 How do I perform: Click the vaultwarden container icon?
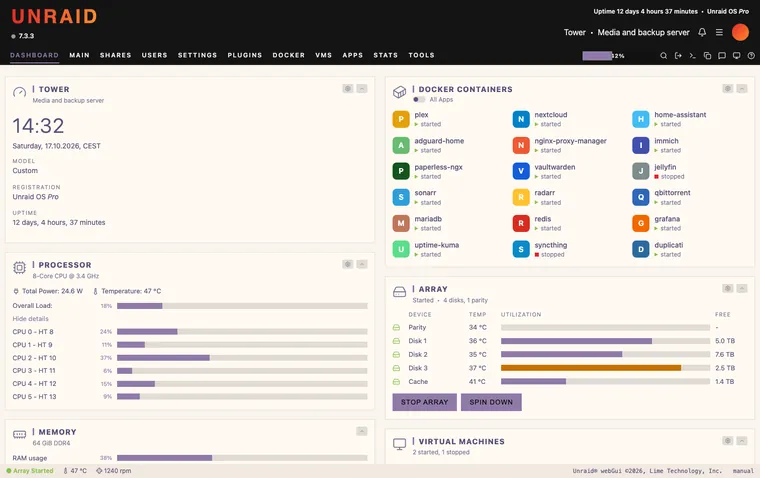click(x=521, y=171)
